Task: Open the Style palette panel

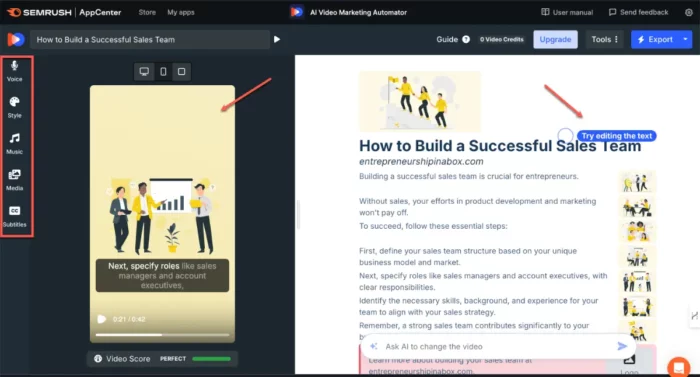Action: [14, 107]
